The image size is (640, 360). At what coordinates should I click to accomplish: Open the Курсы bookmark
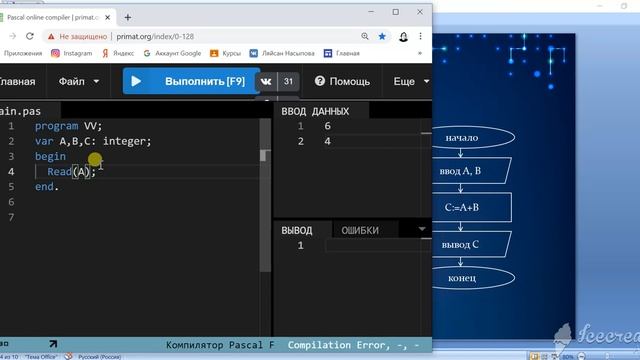pyautogui.click(x=225, y=53)
